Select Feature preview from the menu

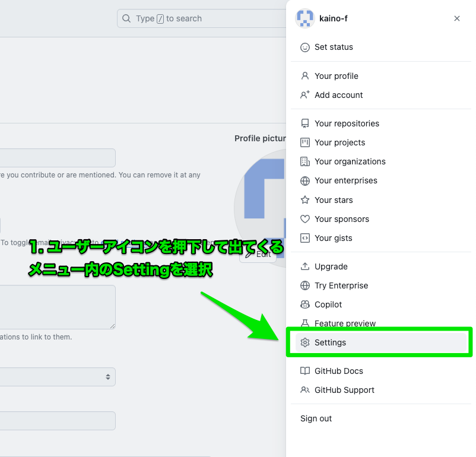point(345,323)
